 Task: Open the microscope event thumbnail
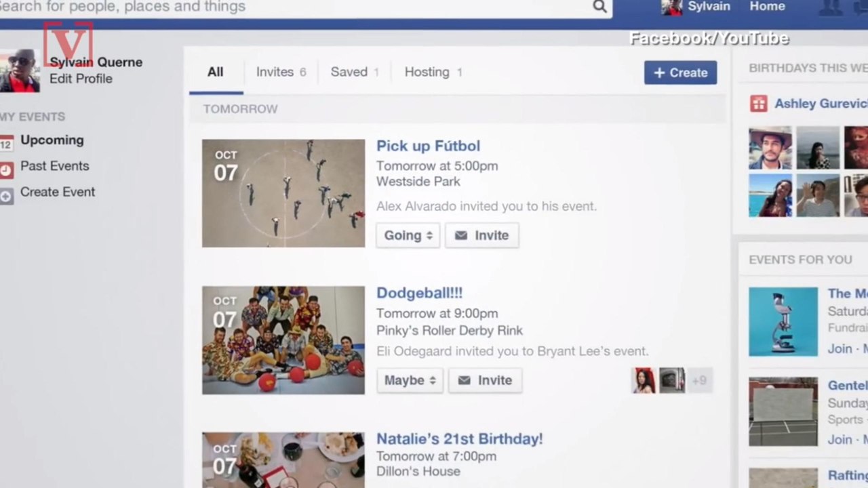783,321
